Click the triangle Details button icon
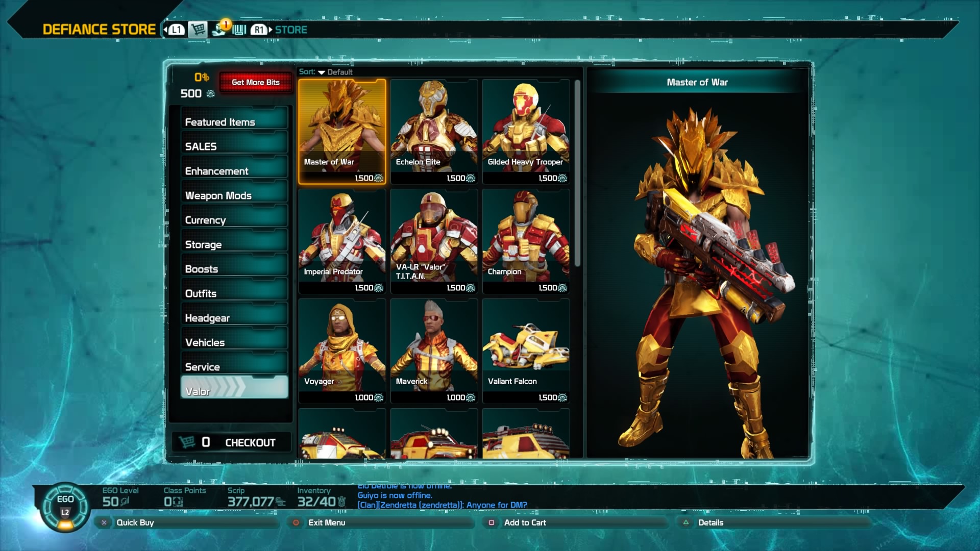Screen dimensions: 980x551 (x=686, y=522)
